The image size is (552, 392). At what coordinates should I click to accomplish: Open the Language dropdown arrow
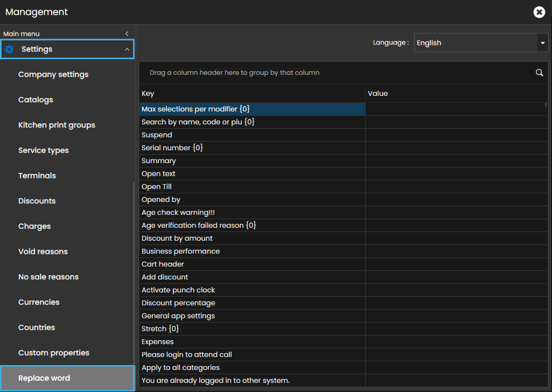pyautogui.click(x=542, y=43)
